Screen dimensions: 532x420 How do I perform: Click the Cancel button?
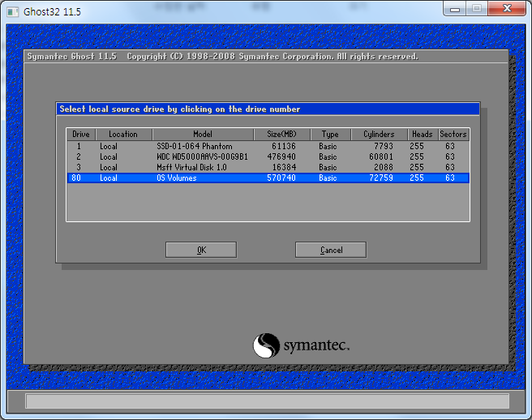coord(331,250)
